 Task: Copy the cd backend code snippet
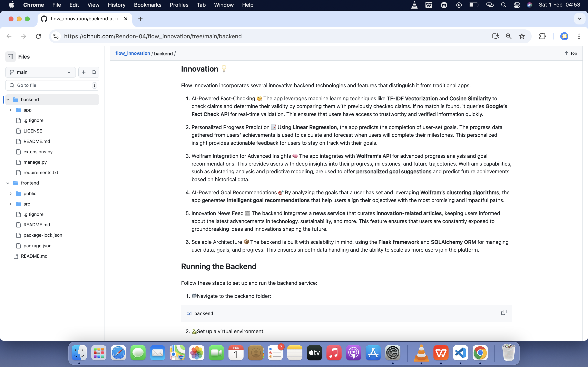(503, 312)
